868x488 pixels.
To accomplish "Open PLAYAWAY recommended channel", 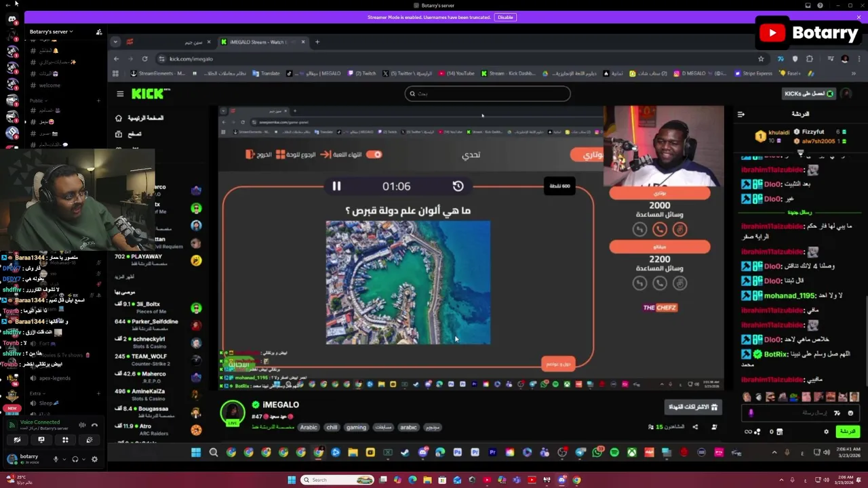I will click(157, 260).
